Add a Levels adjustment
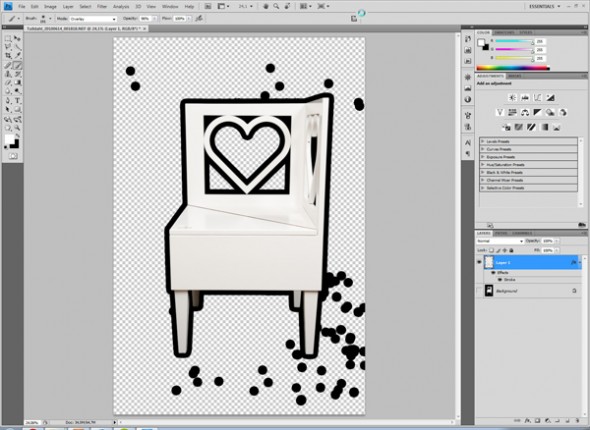Image resolution: width=590 pixels, height=430 pixels. [525, 98]
